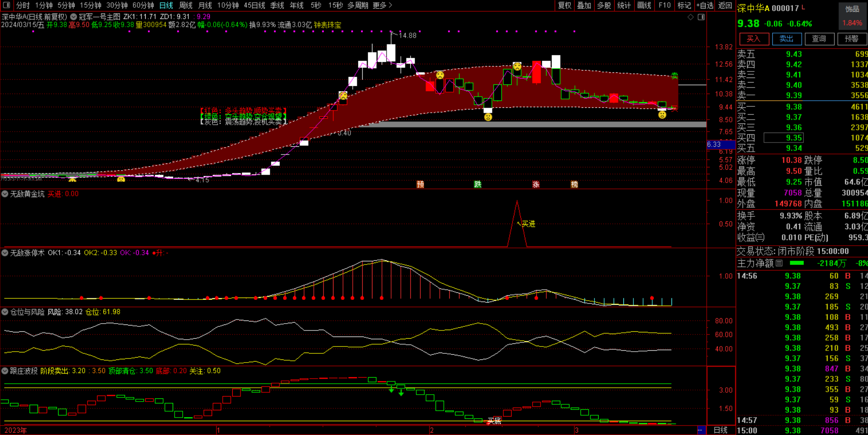Image resolution: width=868 pixels, height=435 pixels.
Task: Toggle the left sidebar panel icon
Action: (x=6, y=6)
